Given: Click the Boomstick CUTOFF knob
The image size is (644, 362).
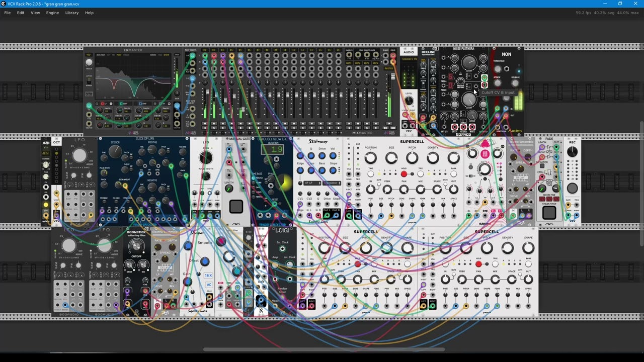Looking at the screenshot, I should click(x=136, y=246).
